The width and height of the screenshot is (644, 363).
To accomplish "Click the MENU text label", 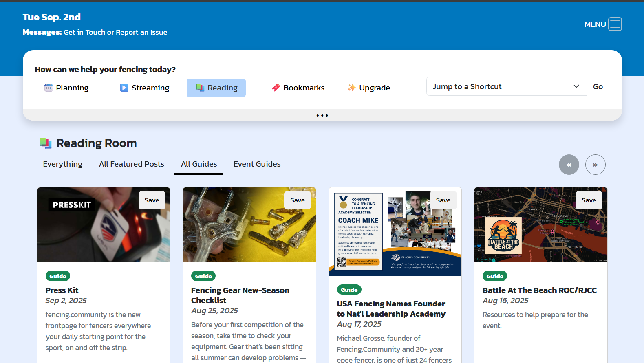I will coord(595,24).
